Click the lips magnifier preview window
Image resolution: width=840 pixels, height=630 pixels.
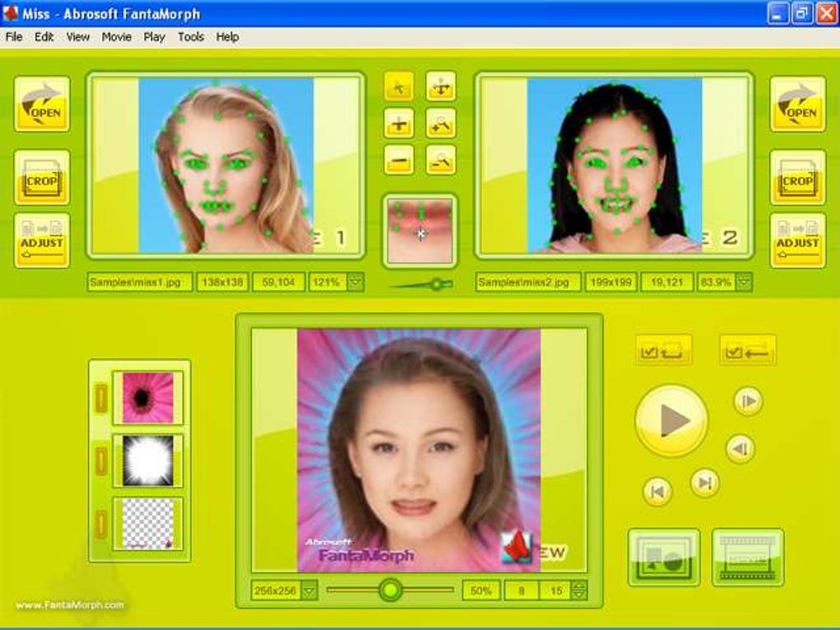click(x=420, y=231)
